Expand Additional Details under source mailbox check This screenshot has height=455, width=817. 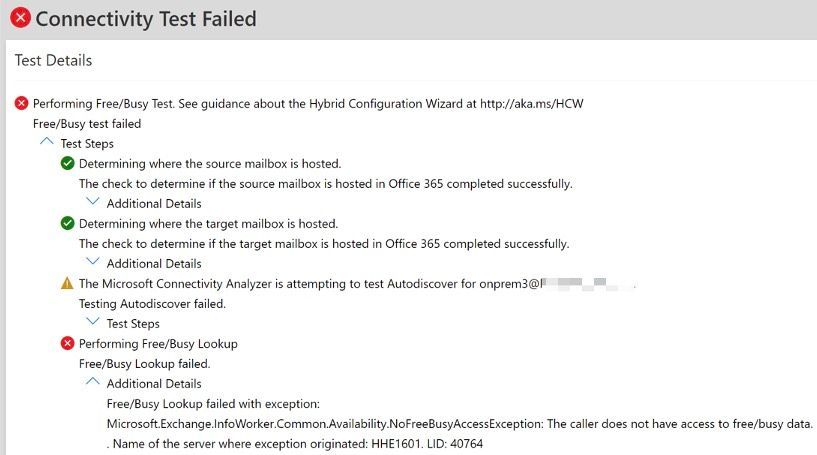click(x=93, y=203)
